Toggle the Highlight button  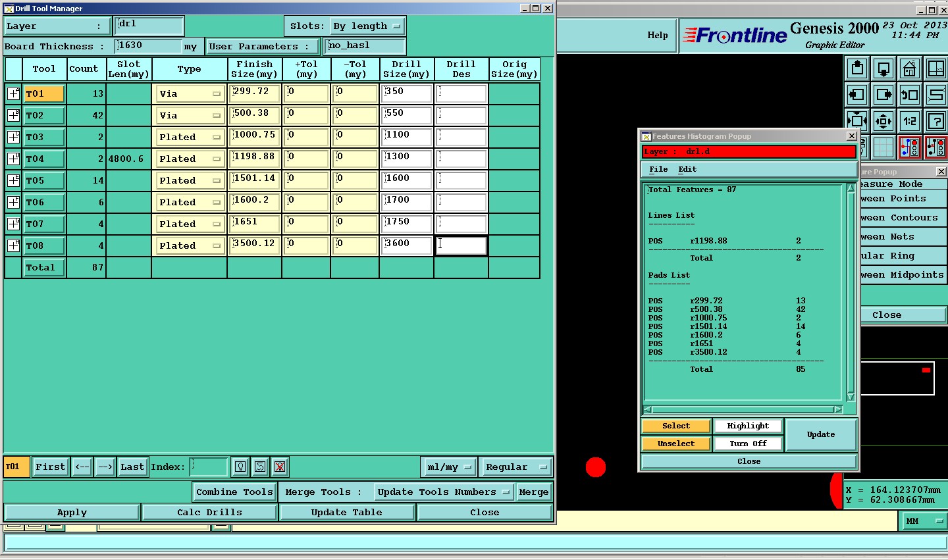[x=748, y=426]
